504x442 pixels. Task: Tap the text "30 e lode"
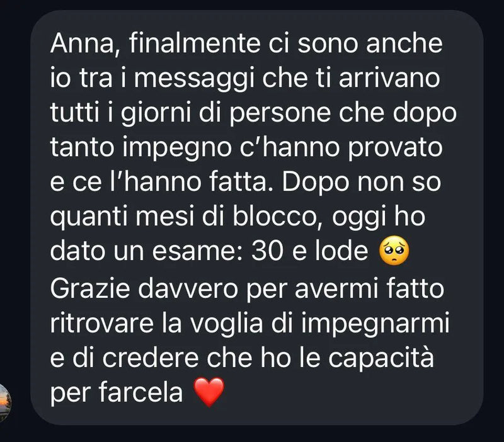(x=310, y=251)
